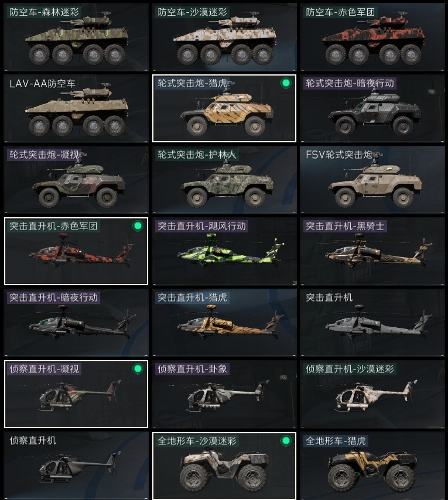Image resolution: width=448 pixels, height=500 pixels.
Task: Choose the 防空车-沙漠迷彩 skin card
Action: [x=224, y=37]
